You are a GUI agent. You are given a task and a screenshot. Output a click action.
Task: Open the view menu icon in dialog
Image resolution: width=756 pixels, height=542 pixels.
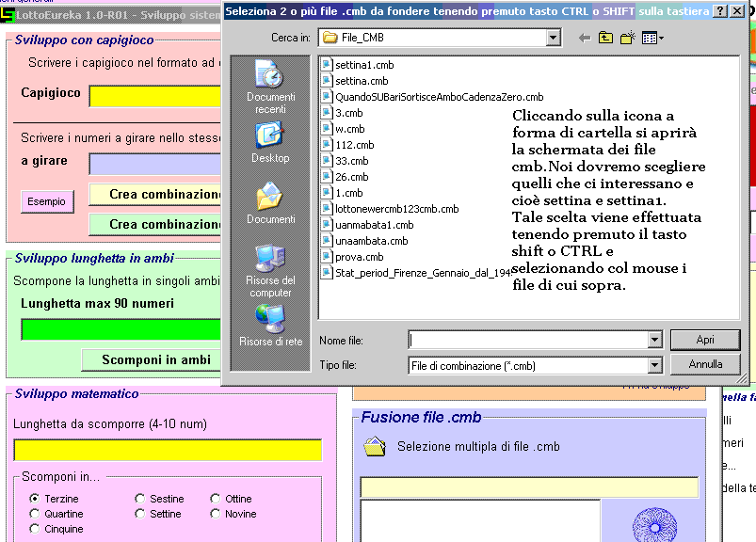point(652,38)
